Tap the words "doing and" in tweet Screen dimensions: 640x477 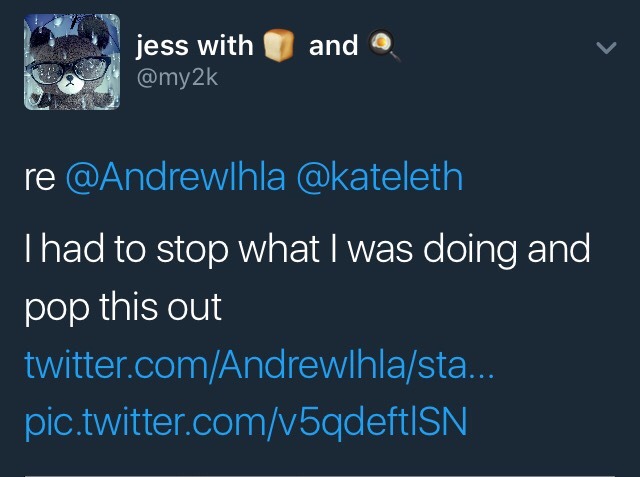[507, 250]
